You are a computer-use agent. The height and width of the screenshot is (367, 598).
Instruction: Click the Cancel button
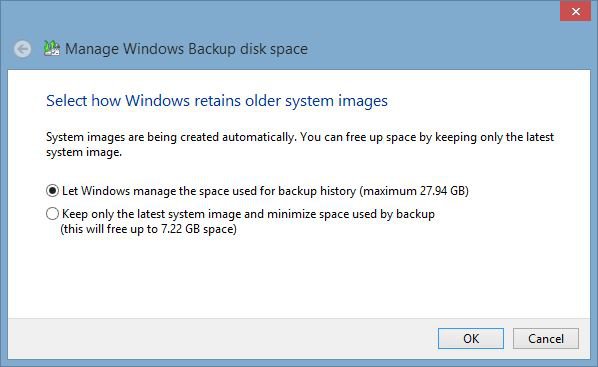click(x=546, y=338)
